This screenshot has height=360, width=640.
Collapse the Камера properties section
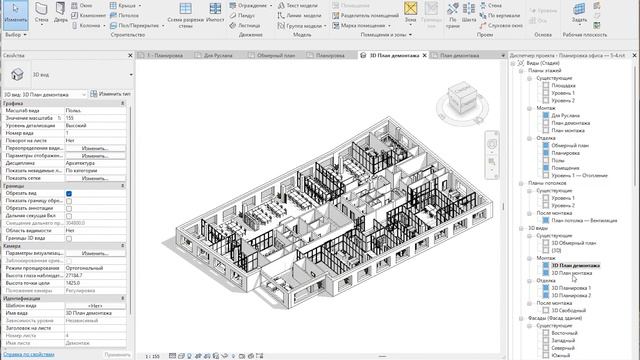pos(122,246)
